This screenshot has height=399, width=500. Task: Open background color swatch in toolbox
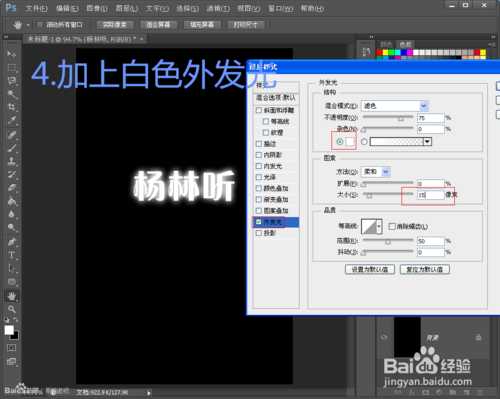(15, 336)
